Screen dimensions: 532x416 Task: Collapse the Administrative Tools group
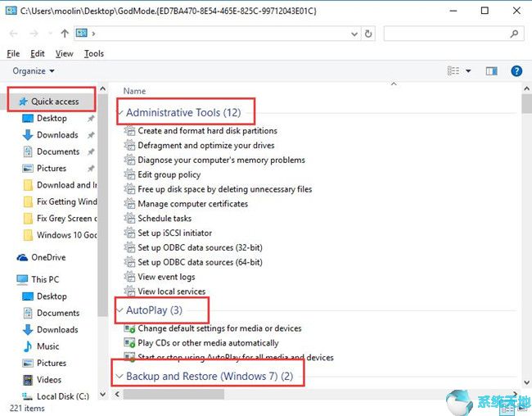tap(121, 112)
